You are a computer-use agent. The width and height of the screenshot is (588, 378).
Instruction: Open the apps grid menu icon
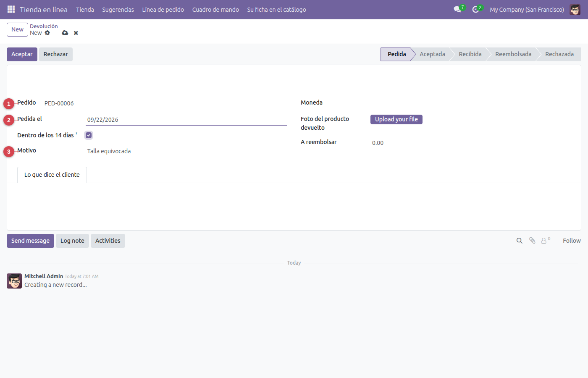11,9
